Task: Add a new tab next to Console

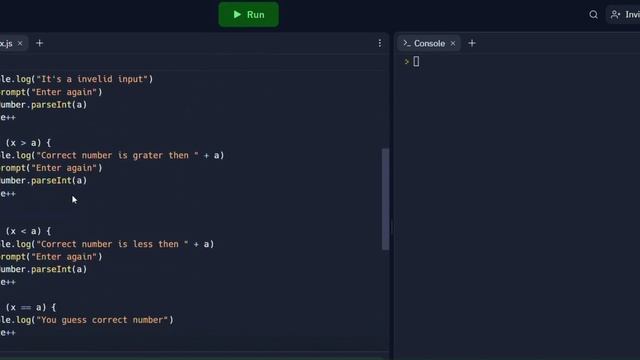Action: pos(472,43)
